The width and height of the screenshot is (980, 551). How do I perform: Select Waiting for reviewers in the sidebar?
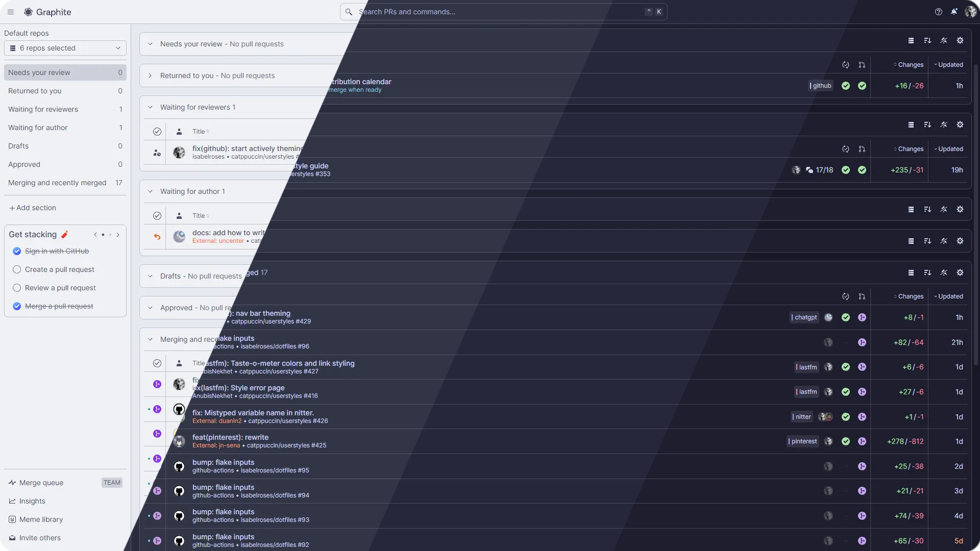pos(65,109)
